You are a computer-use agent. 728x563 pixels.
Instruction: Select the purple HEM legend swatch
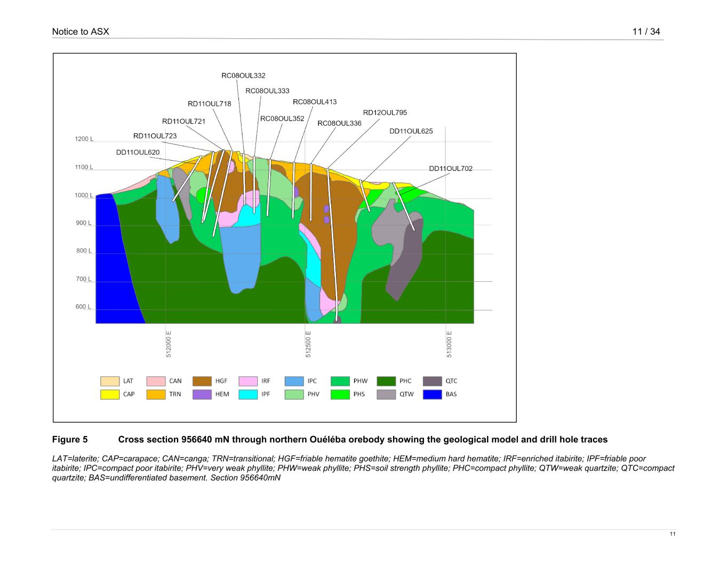click(x=202, y=394)
